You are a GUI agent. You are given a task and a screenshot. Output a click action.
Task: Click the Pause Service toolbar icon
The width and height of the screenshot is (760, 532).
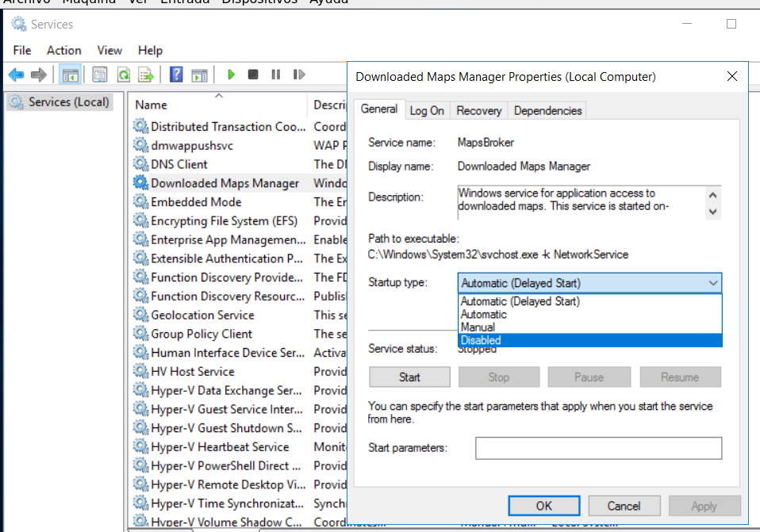pyautogui.click(x=276, y=75)
